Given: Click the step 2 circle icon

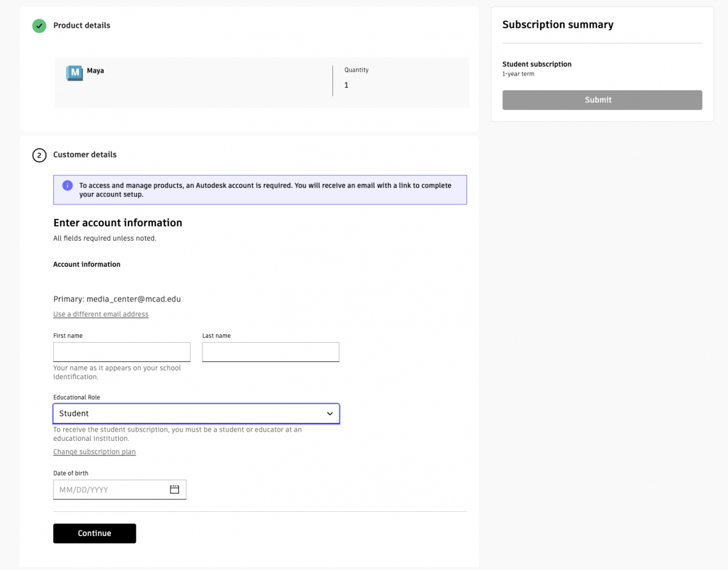Looking at the screenshot, I should coord(39,155).
